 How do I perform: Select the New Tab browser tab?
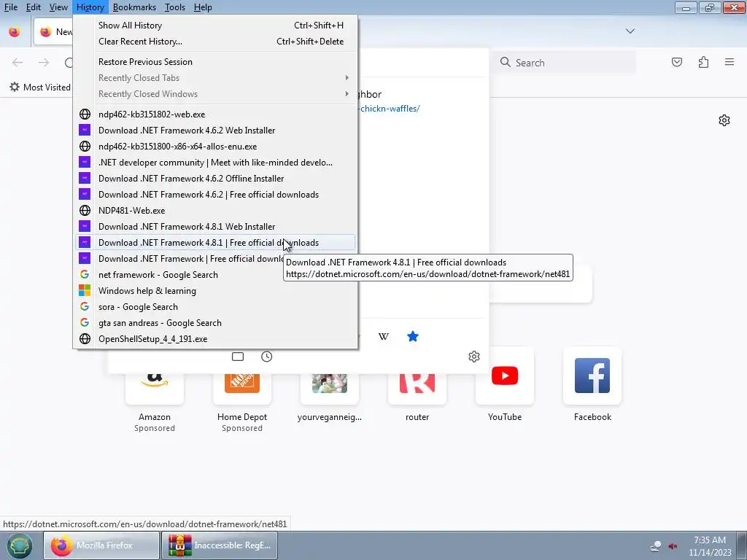click(x=53, y=31)
